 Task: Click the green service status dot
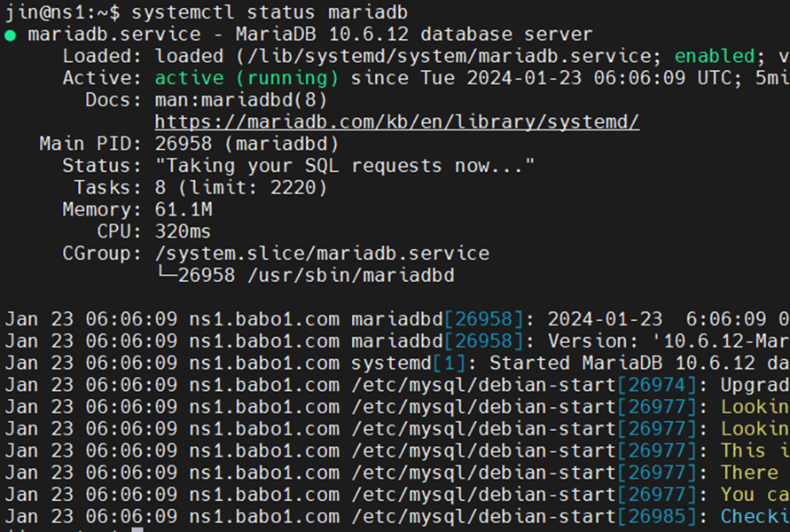pos(10,35)
